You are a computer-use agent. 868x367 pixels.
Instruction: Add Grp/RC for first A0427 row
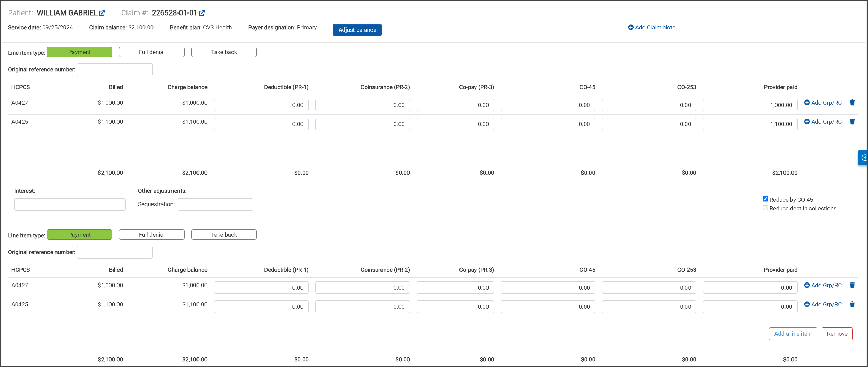823,103
